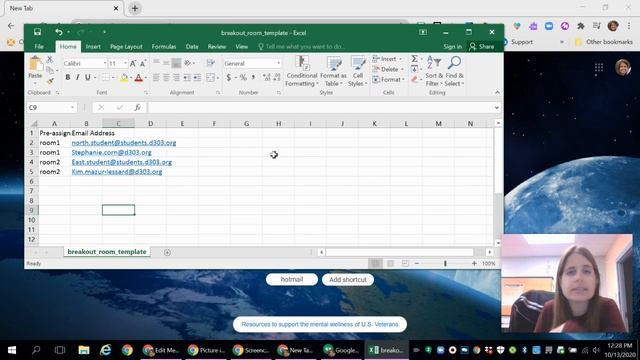The height and width of the screenshot is (360, 640).
Task: Toggle Underline formatting
Action: 87,78
